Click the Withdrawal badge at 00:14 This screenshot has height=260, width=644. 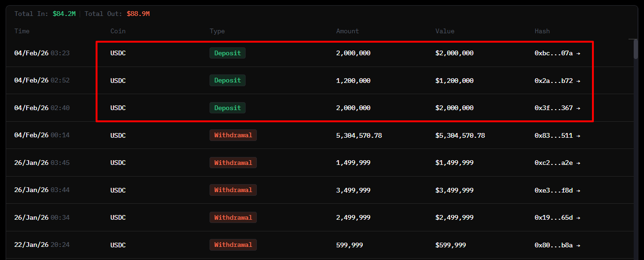(233, 135)
